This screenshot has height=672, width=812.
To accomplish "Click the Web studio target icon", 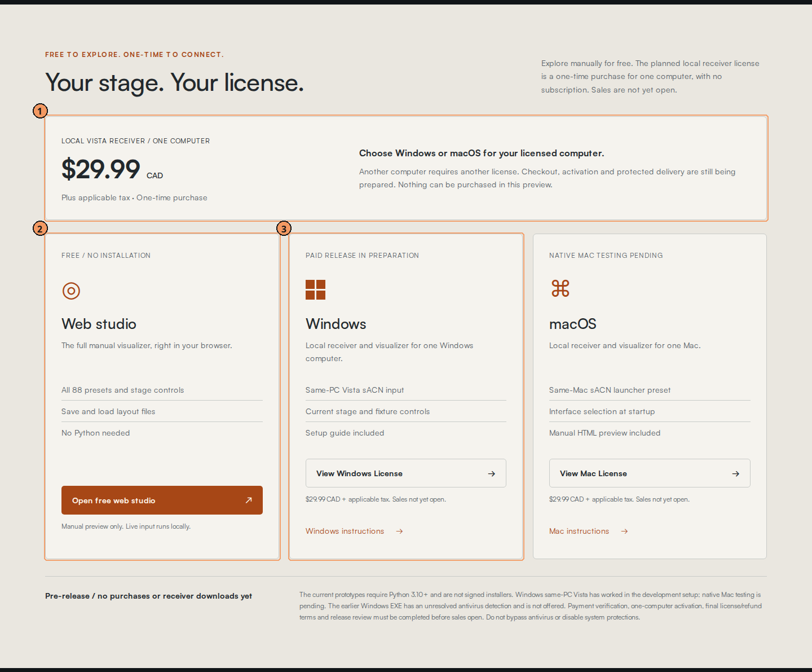I will pos(71,291).
